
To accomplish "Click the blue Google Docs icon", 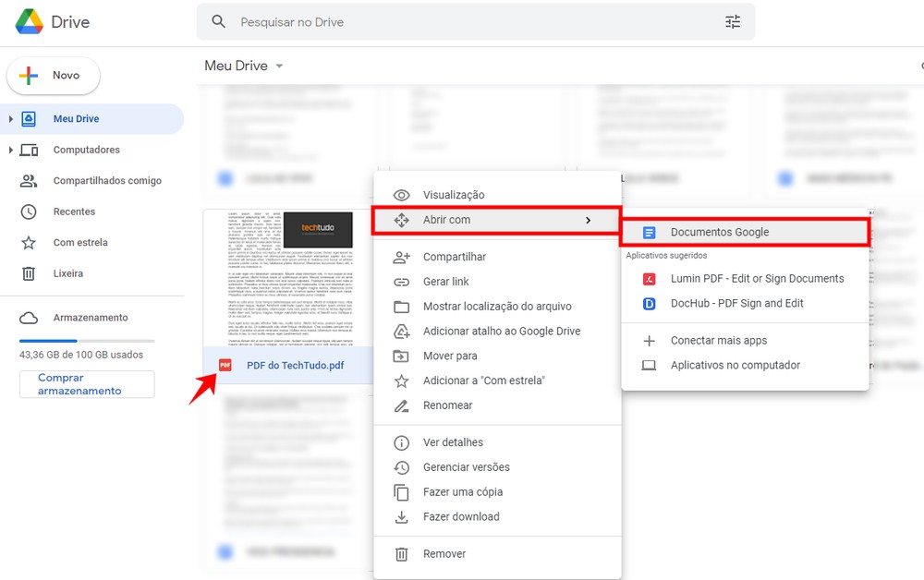I will [x=649, y=233].
